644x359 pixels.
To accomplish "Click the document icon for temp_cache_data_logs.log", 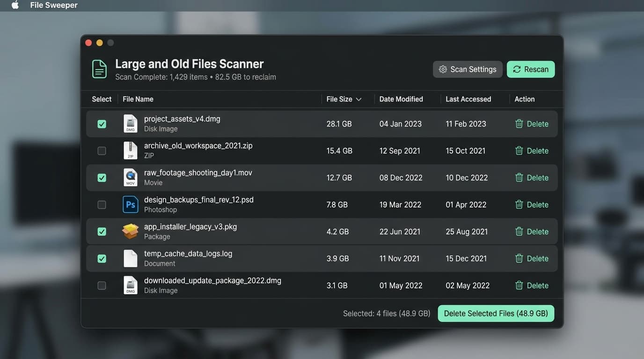I will [x=131, y=258].
